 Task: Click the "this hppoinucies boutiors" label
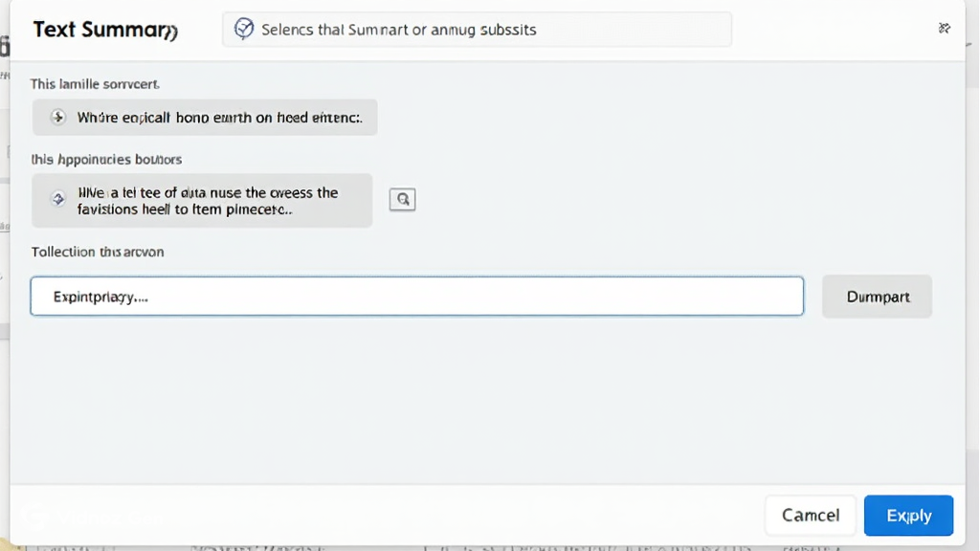(106, 159)
